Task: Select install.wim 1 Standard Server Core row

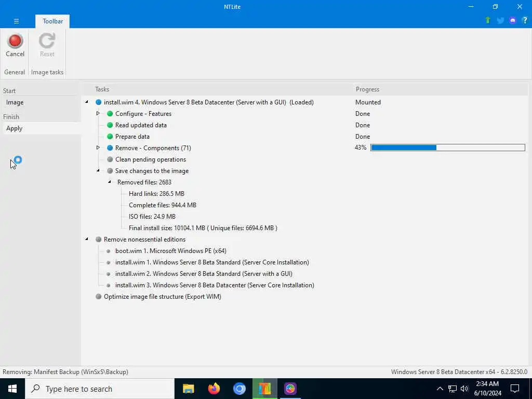Action: [212, 262]
